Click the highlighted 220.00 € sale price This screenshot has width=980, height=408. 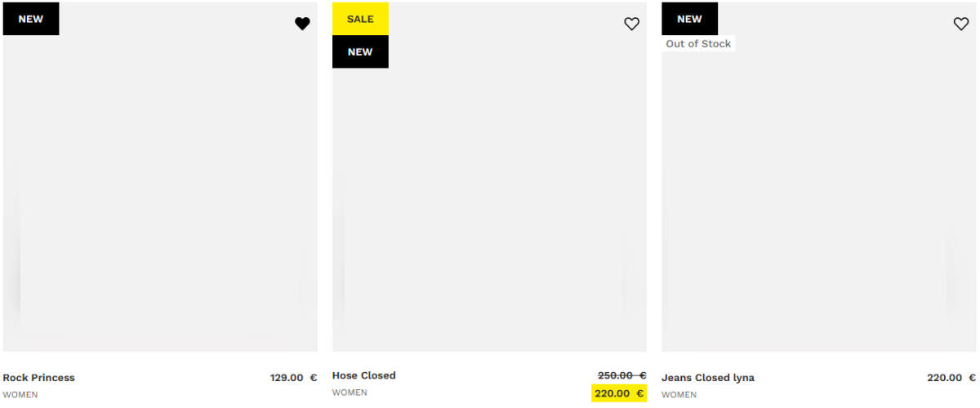point(619,393)
